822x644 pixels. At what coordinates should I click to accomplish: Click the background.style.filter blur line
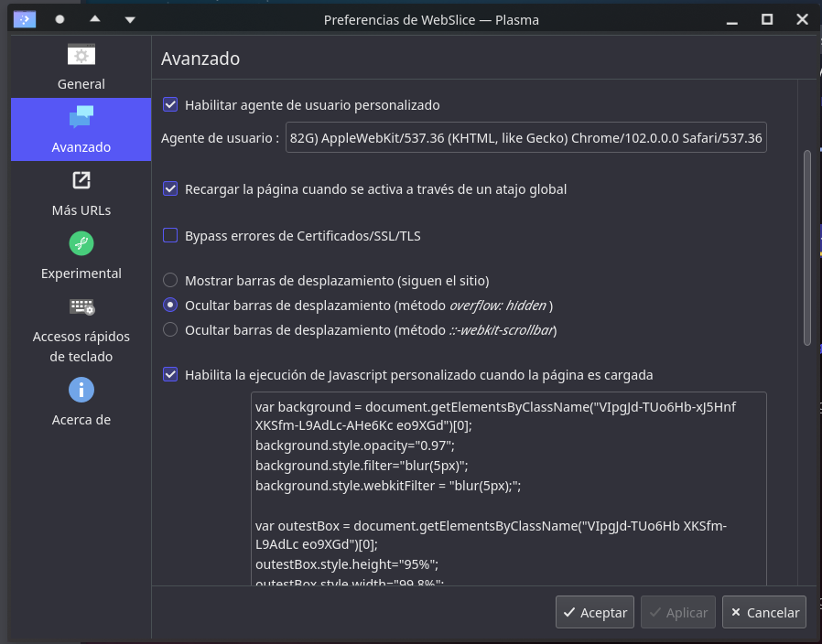click(x=362, y=466)
